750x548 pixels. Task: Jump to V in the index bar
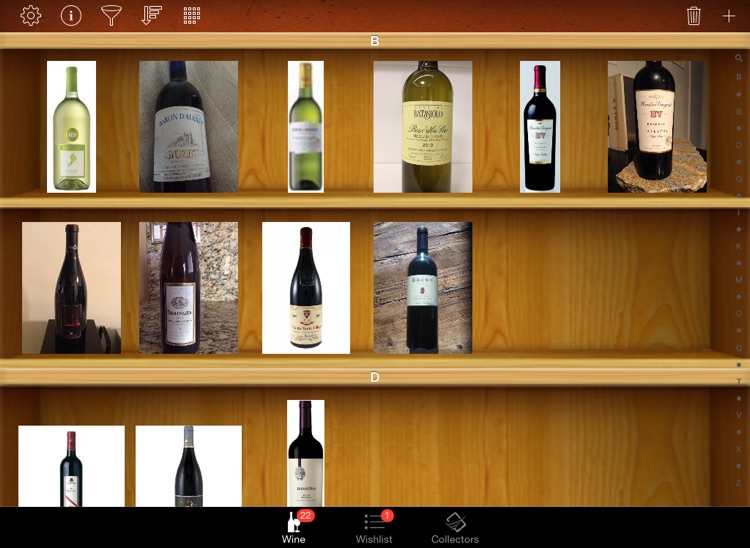[739, 415]
